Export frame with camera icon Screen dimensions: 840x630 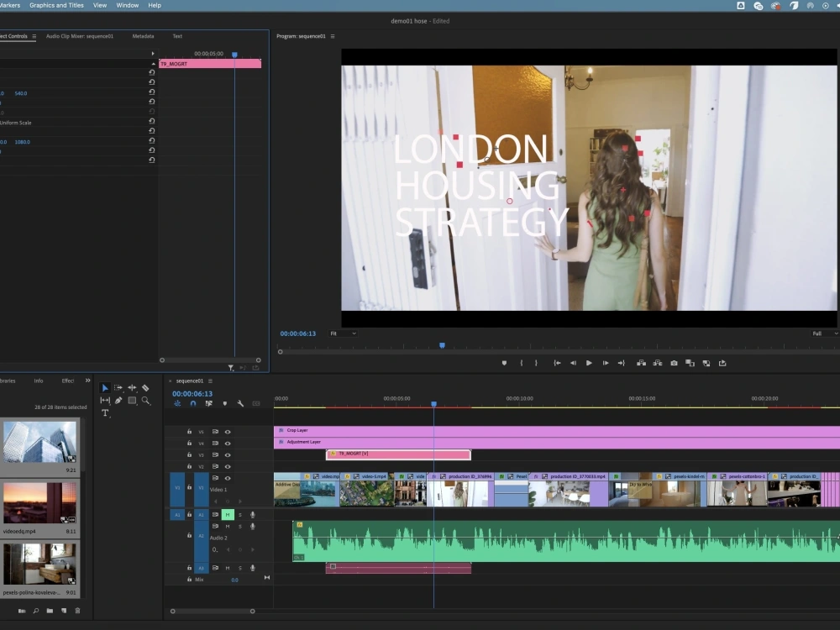point(674,363)
